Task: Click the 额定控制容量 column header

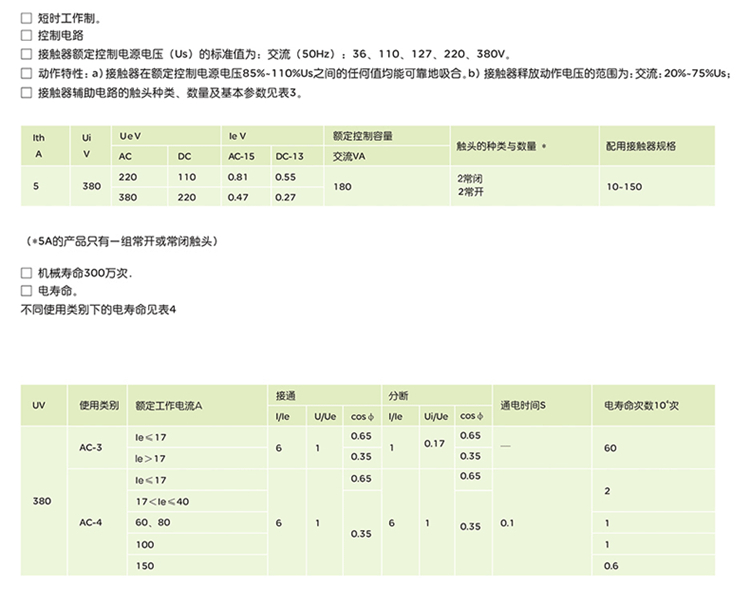Action: tap(358, 135)
